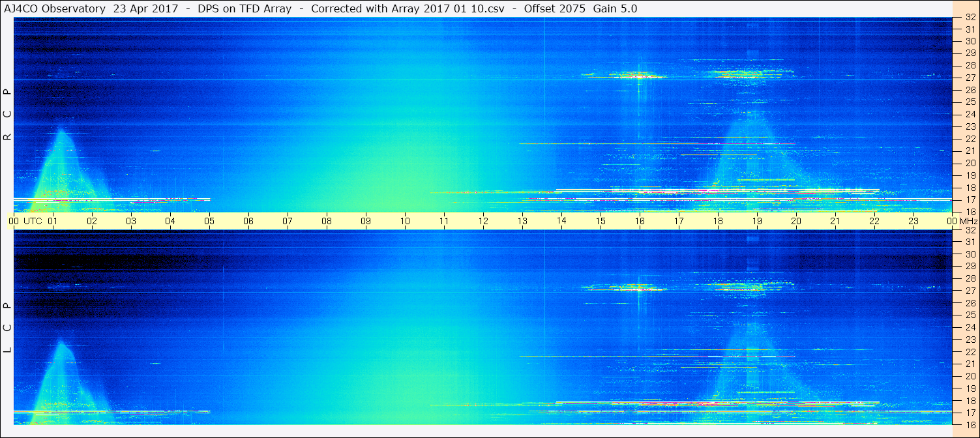Viewport: 980px width, 438px height.
Task: Click the 24 MHz tick of RCP panel
Action: [x=970, y=114]
